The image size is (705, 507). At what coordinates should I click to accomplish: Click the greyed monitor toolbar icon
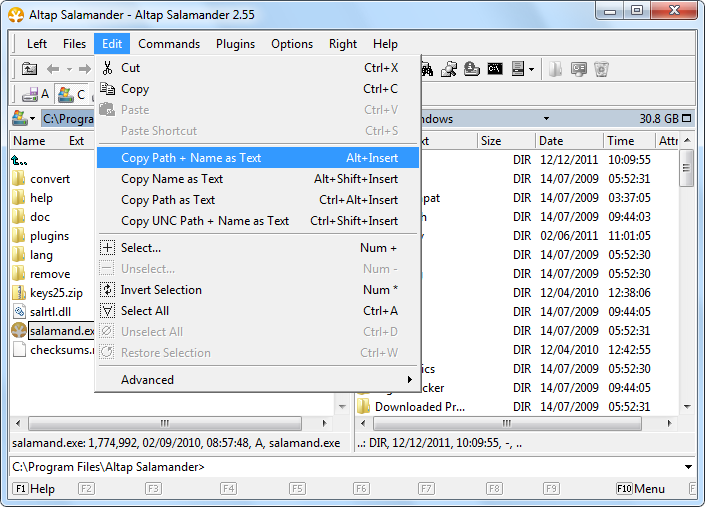[x=579, y=69]
